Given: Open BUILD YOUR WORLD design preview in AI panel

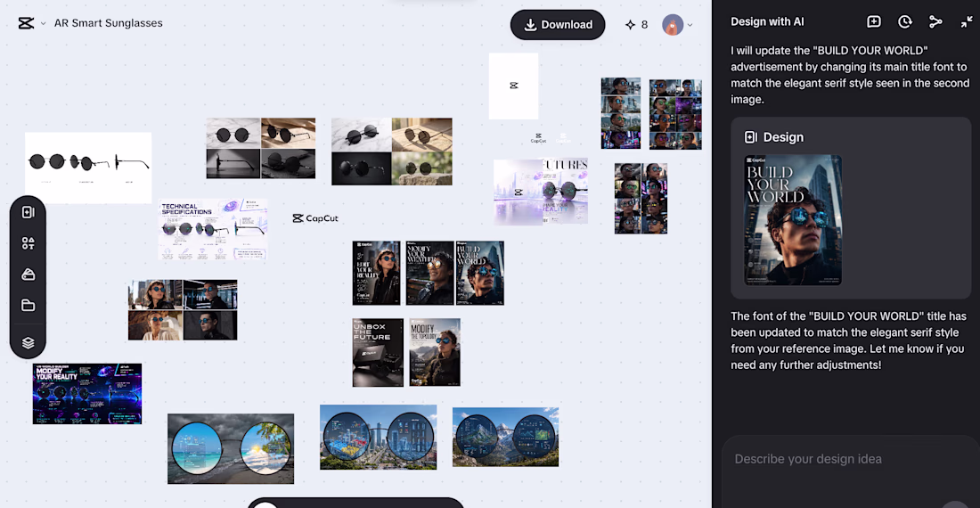Looking at the screenshot, I should pos(793,220).
